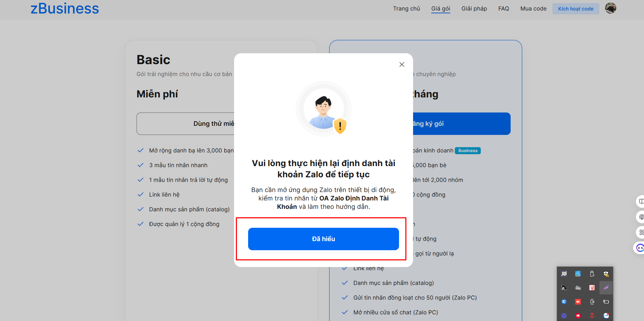Click Basic 'Danh mục sản phẩm (catalog)' feature
The width and height of the screenshot is (644, 321).
(x=190, y=210)
